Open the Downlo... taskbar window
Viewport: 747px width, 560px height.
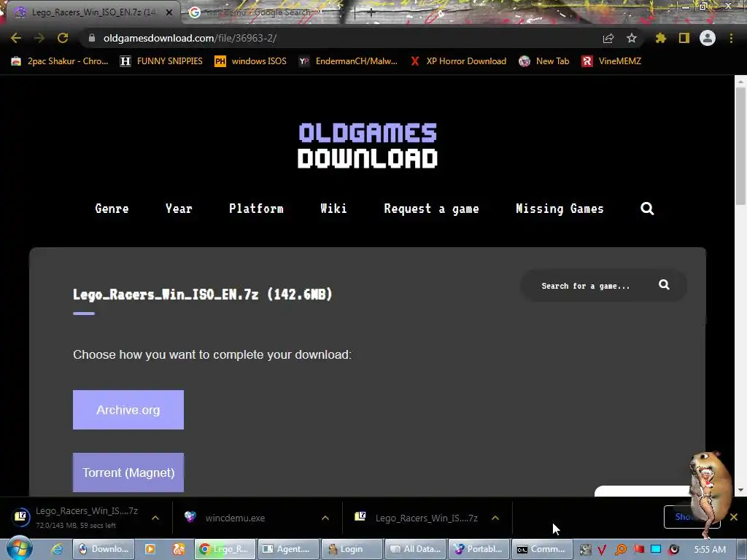pyautogui.click(x=104, y=549)
